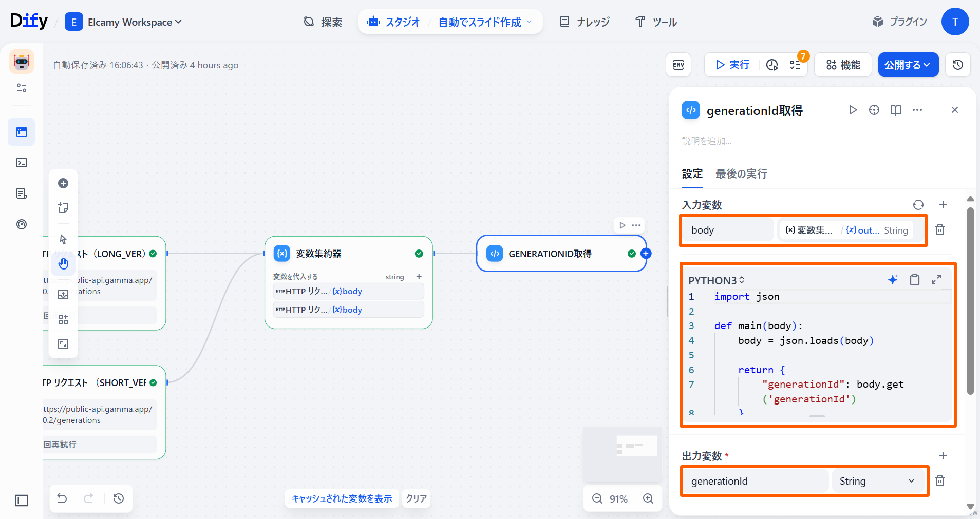Switch to pointer selection mode
This screenshot has width=980, height=519.
tap(63, 239)
